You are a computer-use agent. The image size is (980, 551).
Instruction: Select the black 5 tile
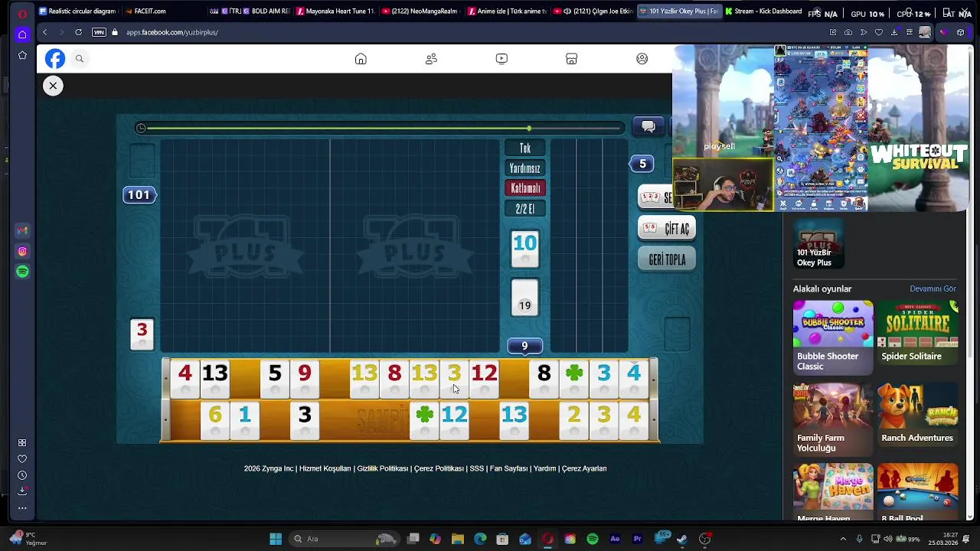(x=274, y=378)
